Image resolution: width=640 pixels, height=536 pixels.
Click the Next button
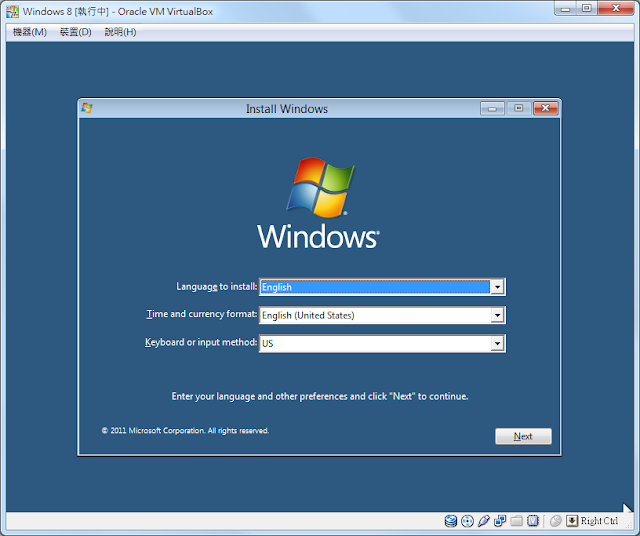(x=523, y=436)
